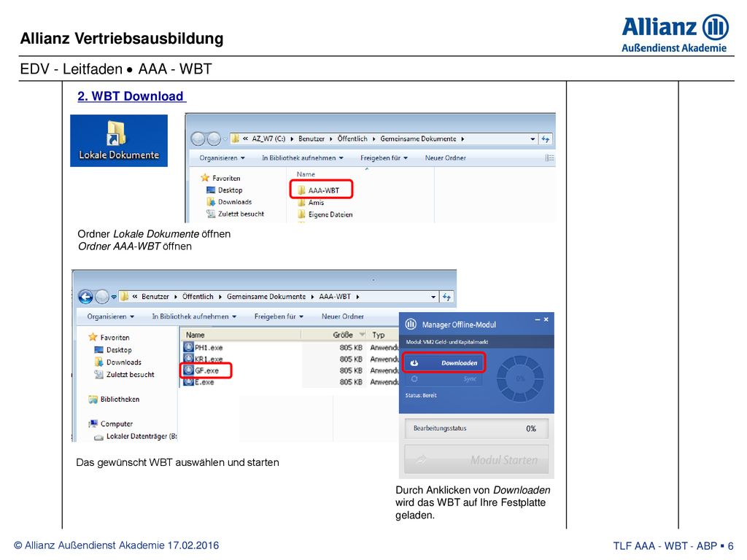Expand address bar dropdown in lower Explorer

(433, 297)
